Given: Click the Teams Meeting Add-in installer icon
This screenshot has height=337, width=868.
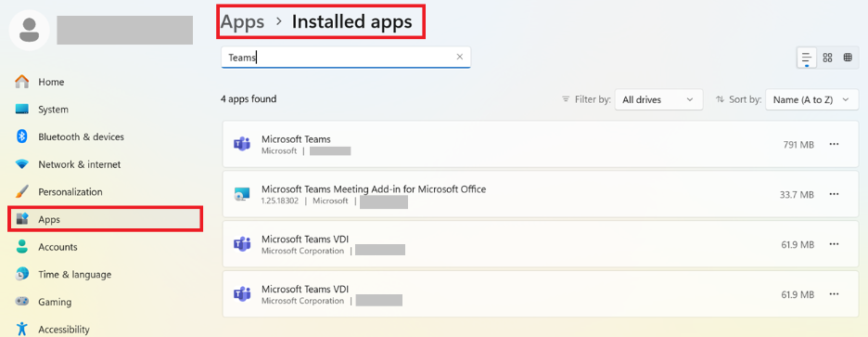Looking at the screenshot, I should click(242, 194).
